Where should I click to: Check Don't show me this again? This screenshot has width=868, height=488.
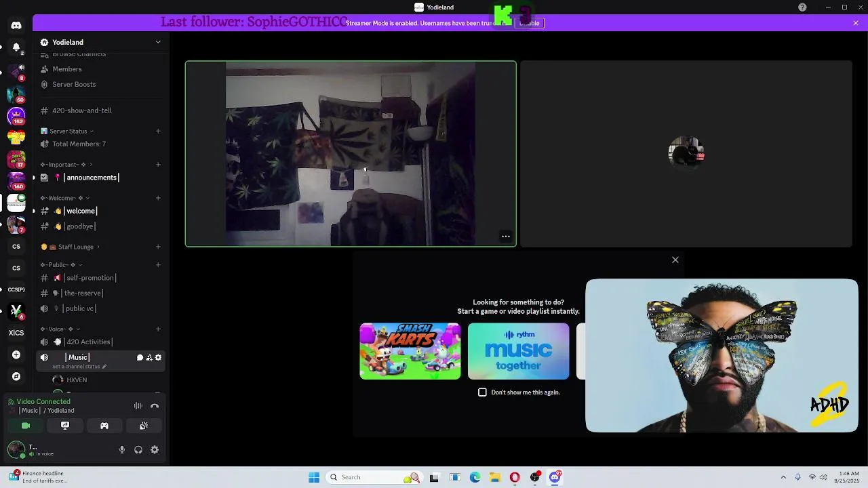[x=482, y=392]
